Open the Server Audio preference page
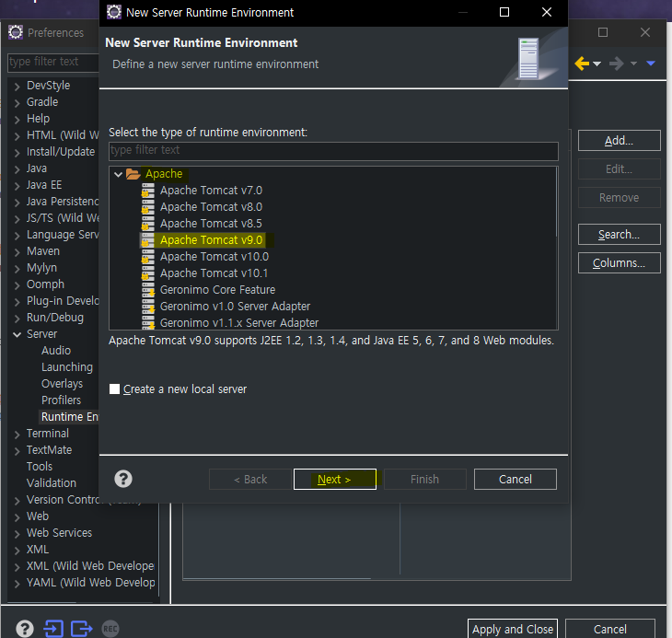672x638 pixels. point(56,351)
